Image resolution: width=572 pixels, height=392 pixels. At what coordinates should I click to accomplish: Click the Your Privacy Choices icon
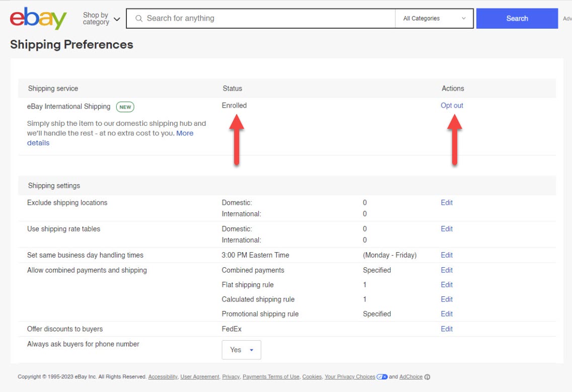[x=381, y=376]
